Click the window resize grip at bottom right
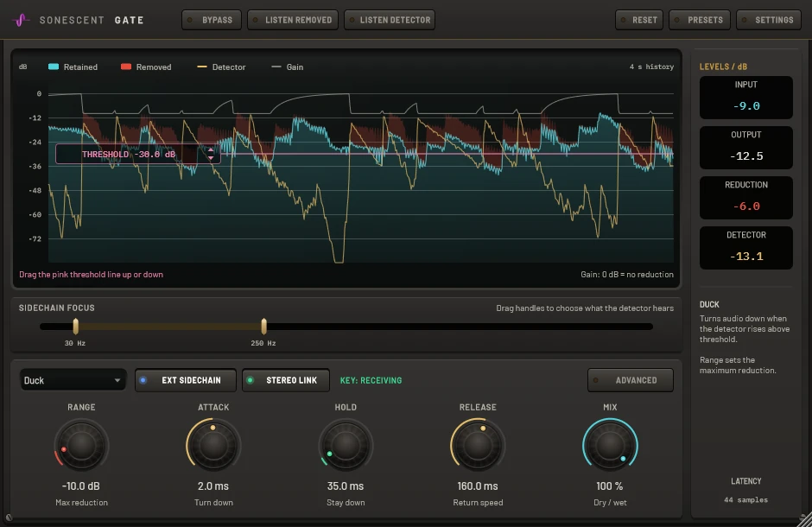Screen dimensions: 812x527 point(805,520)
